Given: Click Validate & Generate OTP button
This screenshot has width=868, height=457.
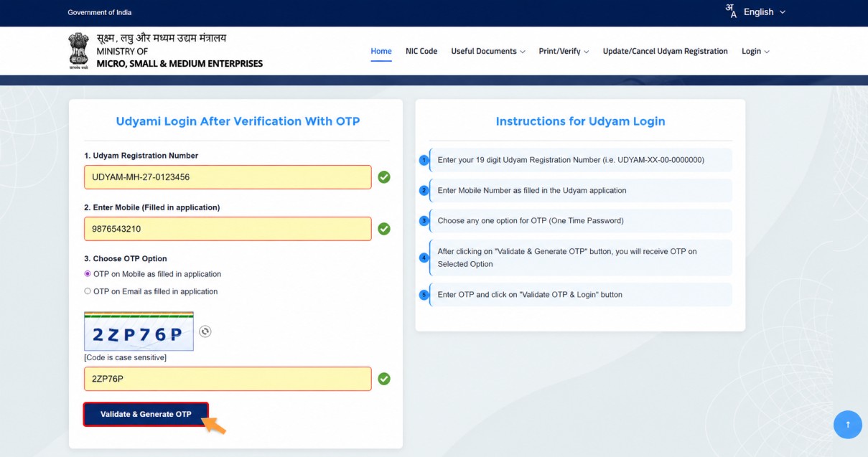Looking at the screenshot, I should (146, 414).
